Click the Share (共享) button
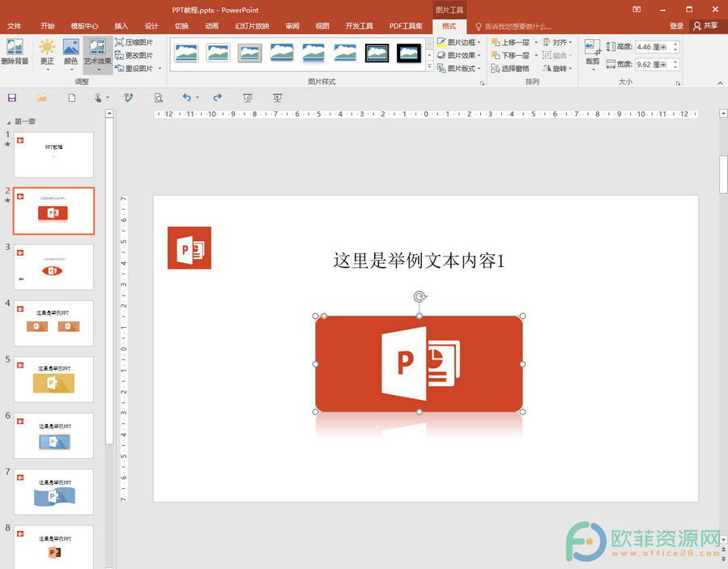 tap(705, 26)
